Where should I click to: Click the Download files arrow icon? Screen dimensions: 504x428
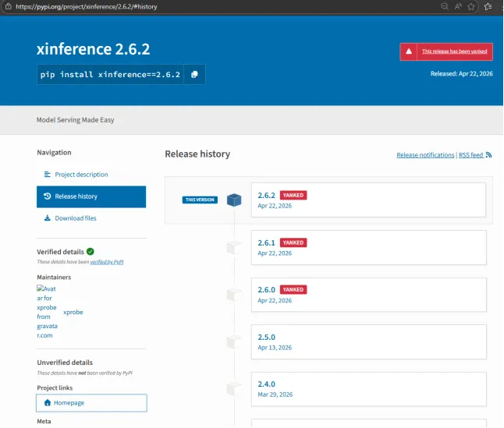(x=48, y=218)
